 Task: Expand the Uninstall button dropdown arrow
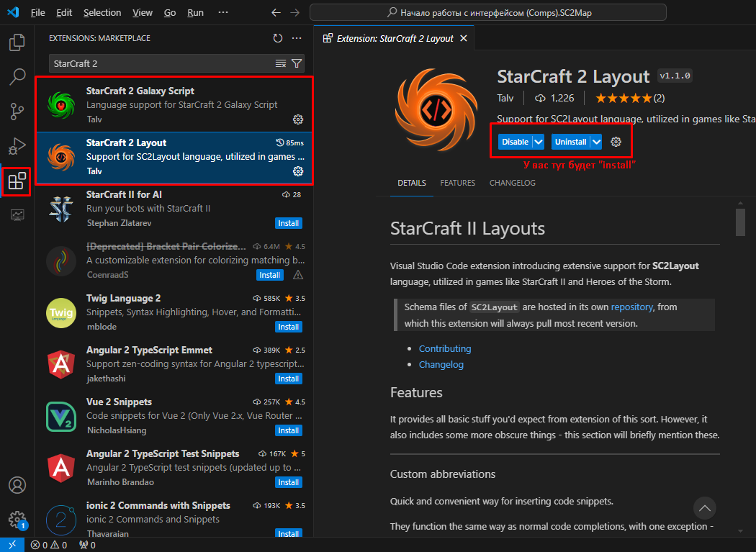[596, 142]
